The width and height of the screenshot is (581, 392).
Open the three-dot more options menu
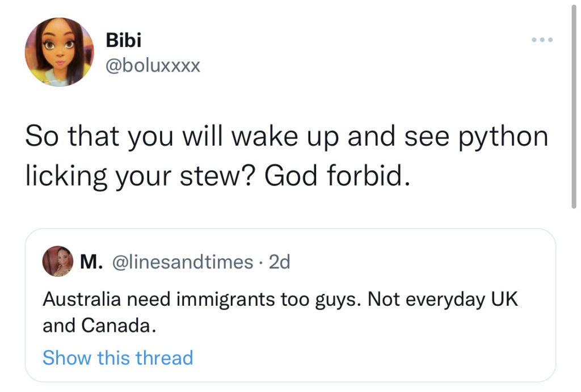pos(541,40)
